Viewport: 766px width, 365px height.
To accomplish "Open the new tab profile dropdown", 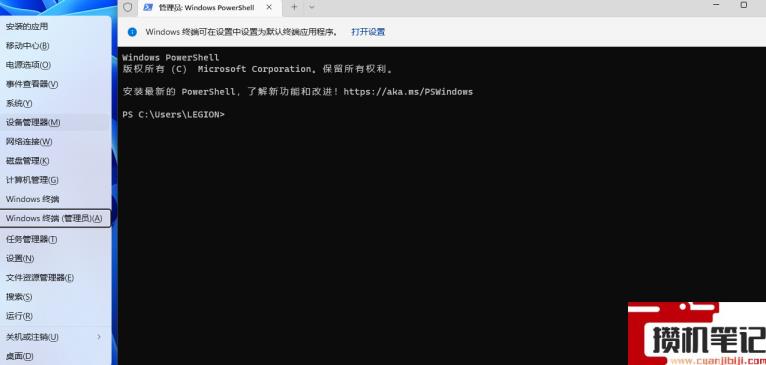I will [312, 7].
